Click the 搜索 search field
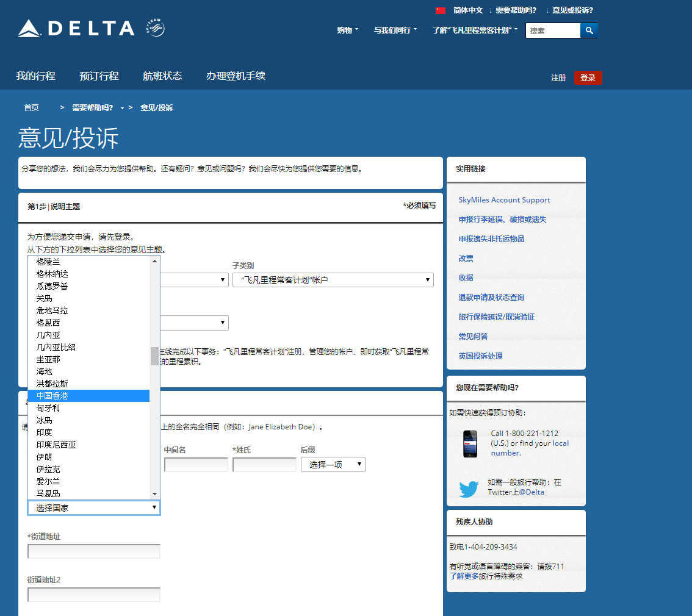The height and width of the screenshot is (616, 692). point(553,30)
